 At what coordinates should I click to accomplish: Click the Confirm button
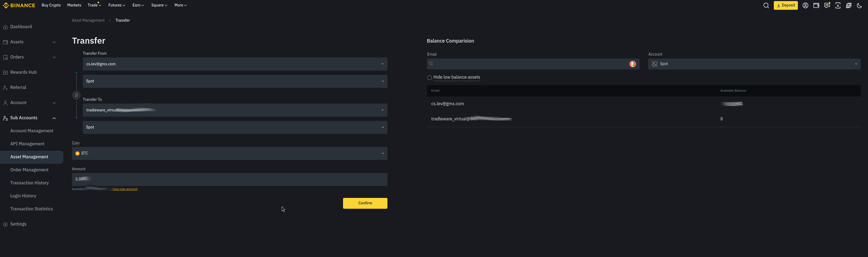click(x=365, y=203)
